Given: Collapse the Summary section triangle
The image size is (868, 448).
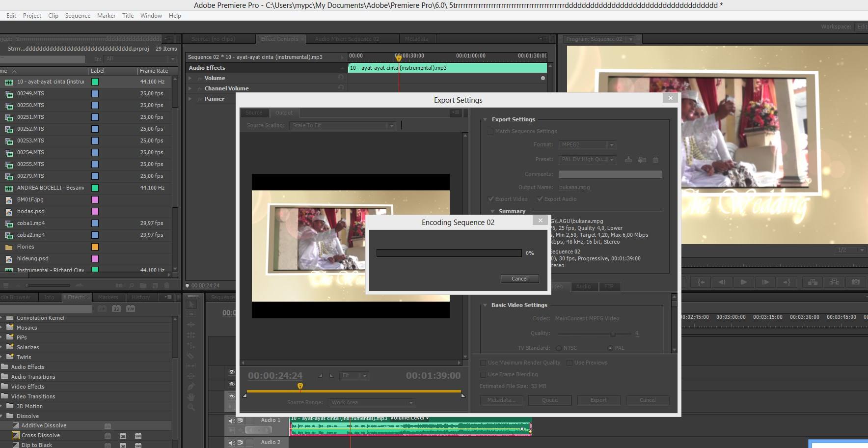Looking at the screenshot, I should point(492,211).
